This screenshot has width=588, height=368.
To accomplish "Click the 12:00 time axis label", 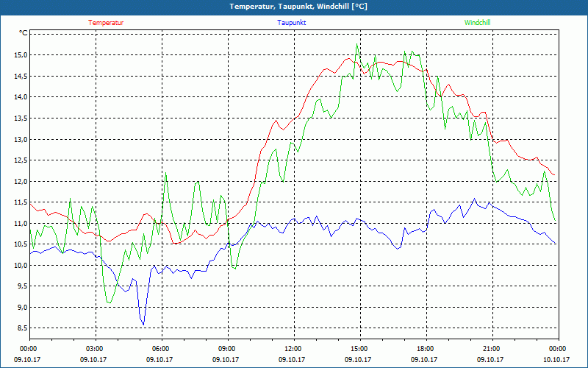I will (x=293, y=349).
